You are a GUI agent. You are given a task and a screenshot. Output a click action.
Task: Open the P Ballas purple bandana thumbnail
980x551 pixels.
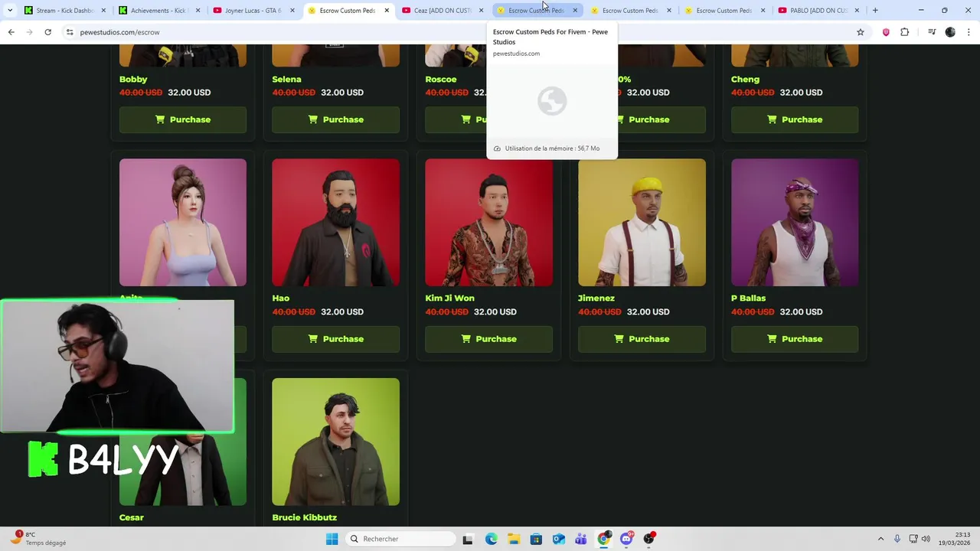(x=795, y=223)
